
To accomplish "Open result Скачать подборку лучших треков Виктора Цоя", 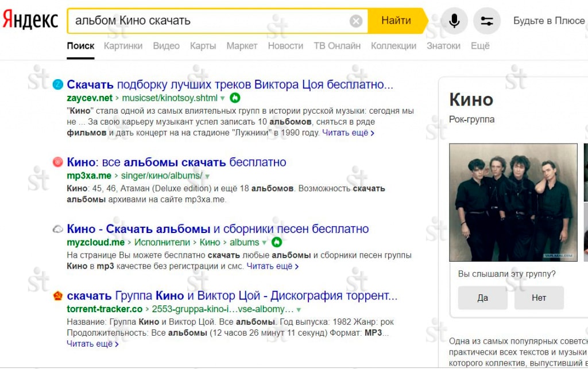I will 230,84.
